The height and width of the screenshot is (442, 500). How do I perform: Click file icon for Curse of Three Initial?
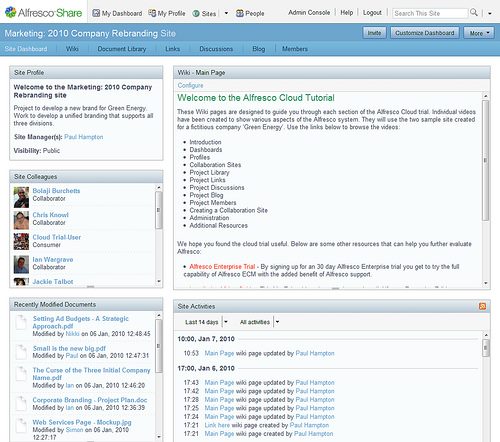coord(22,373)
